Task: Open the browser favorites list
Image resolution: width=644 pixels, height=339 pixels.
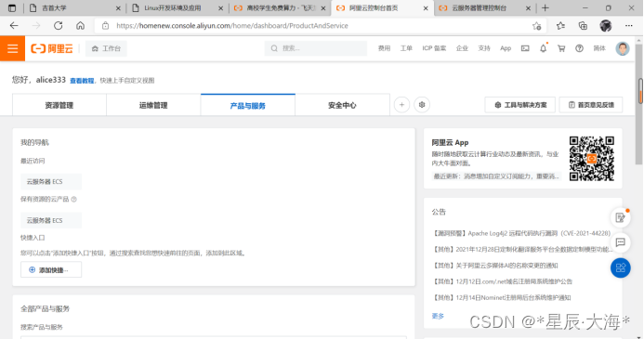Action: (x=560, y=26)
